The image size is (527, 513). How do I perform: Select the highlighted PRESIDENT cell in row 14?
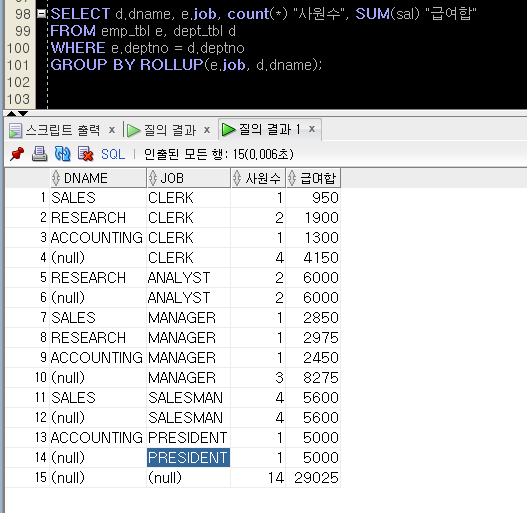[x=188, y=458]
